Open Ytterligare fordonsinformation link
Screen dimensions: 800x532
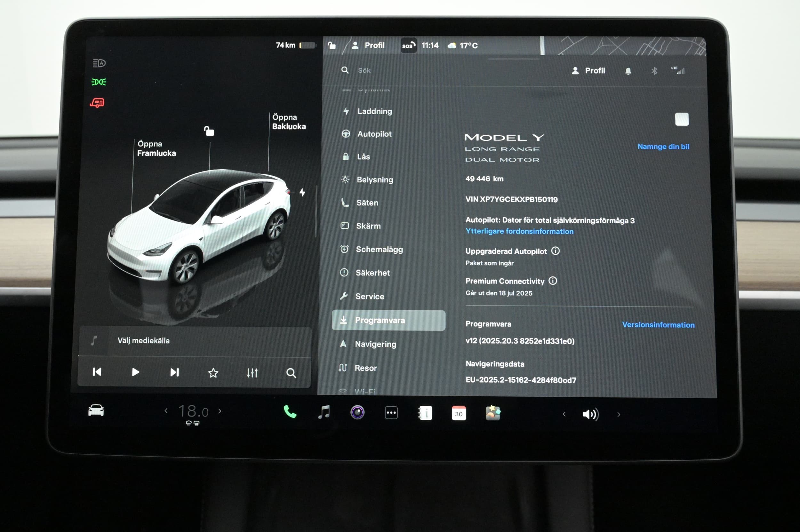519,231
